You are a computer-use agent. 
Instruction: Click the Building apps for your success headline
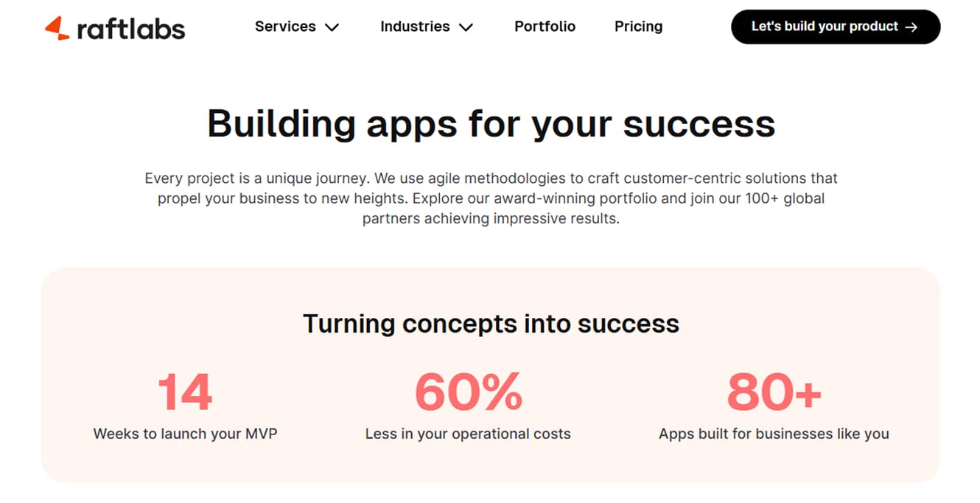pos(491,123)
